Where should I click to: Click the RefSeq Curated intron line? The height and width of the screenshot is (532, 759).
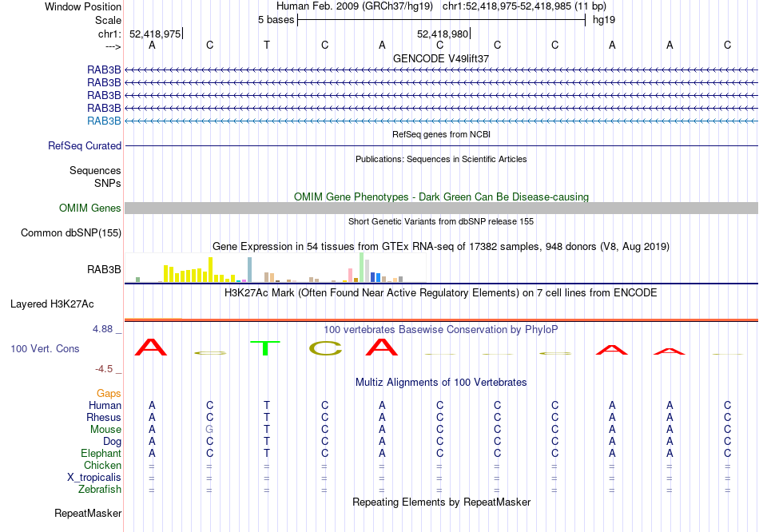click(x=441, y=145)
